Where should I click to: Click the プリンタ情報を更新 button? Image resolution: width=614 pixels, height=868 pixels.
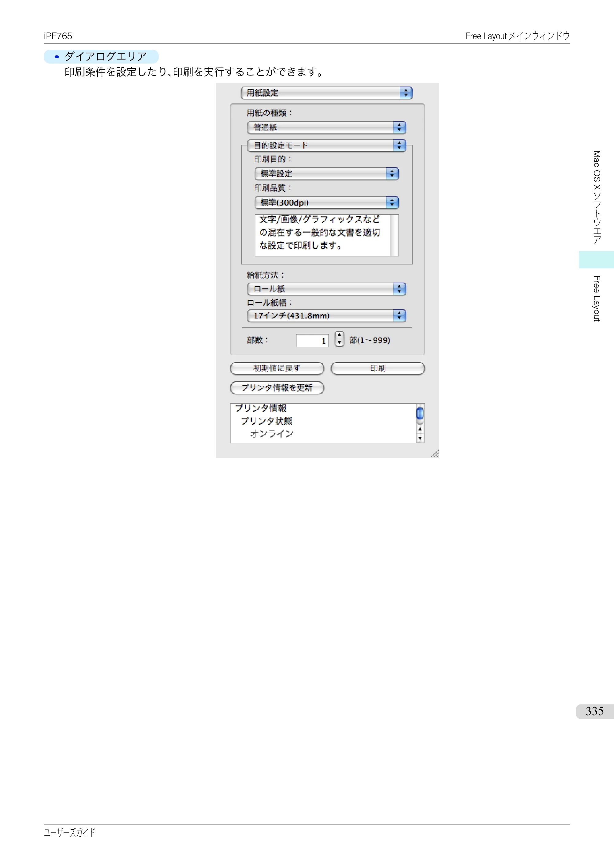277,388
